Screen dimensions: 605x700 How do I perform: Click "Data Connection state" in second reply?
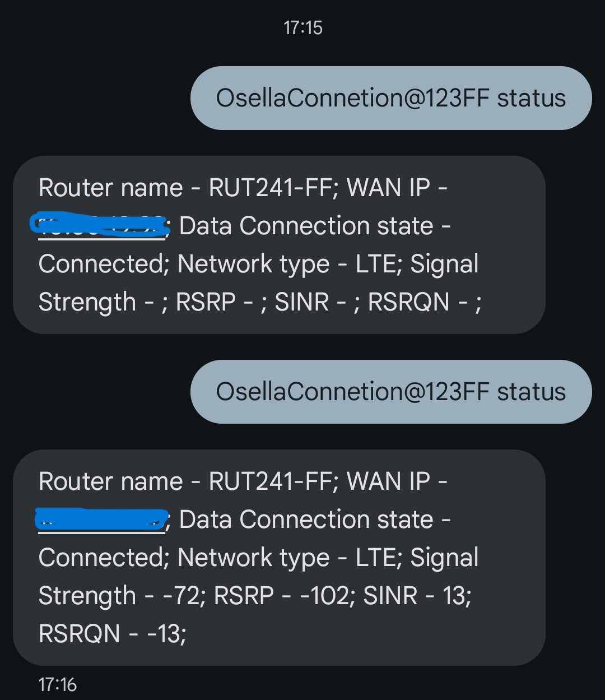coord(306,520)
